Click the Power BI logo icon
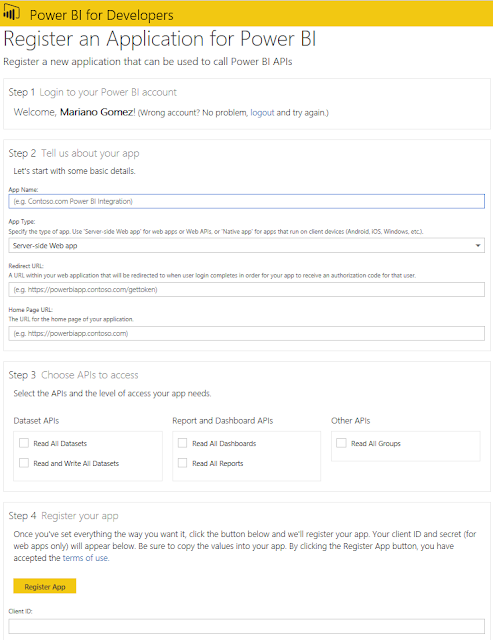 click(x=11, y=13)
